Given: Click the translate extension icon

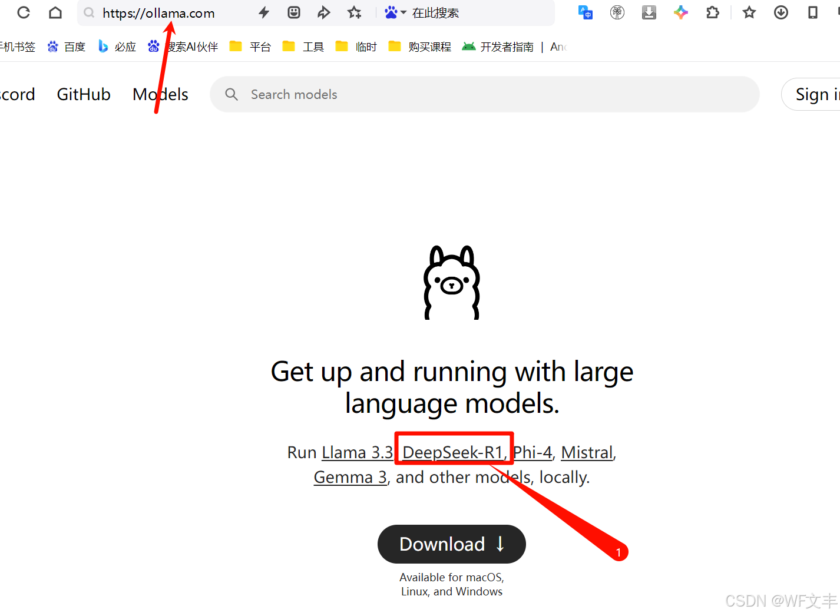Looking at the screenshot, I should tap(586, 12).
